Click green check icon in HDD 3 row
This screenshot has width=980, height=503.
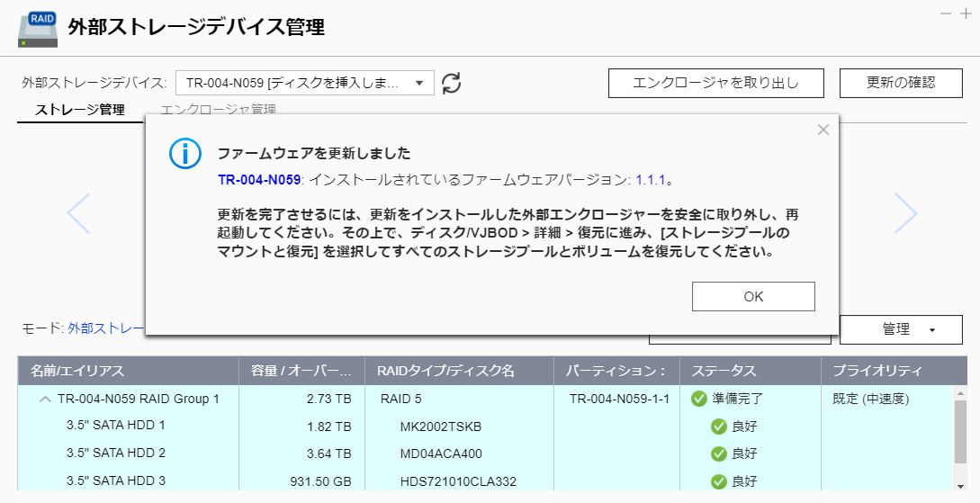pos(719,481)
